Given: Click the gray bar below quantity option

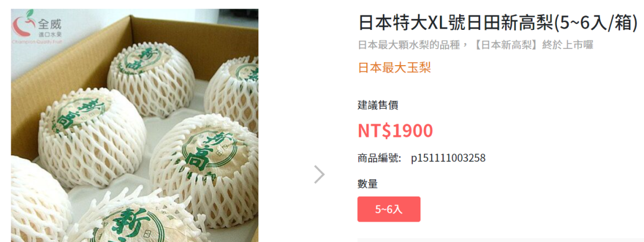Looking at the screenshot, I should tap(501, 240).
